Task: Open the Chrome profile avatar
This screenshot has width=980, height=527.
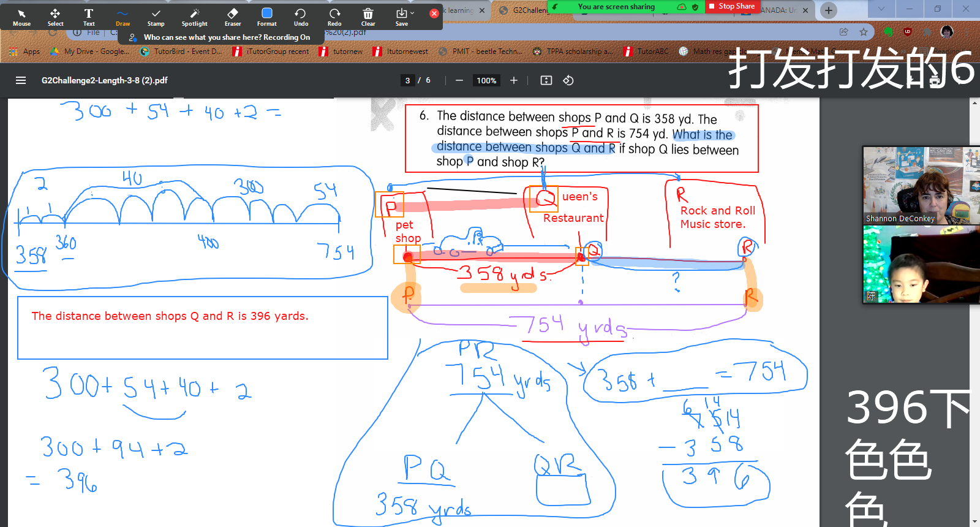Action: tap(947, 32)
